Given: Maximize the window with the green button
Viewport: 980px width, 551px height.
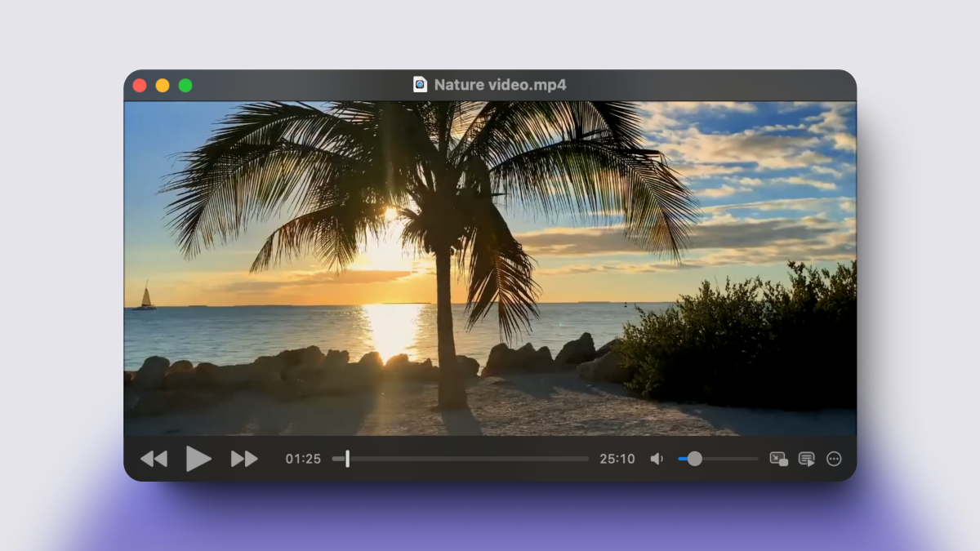Looking at the screenshot, I should tap(185, 85).
